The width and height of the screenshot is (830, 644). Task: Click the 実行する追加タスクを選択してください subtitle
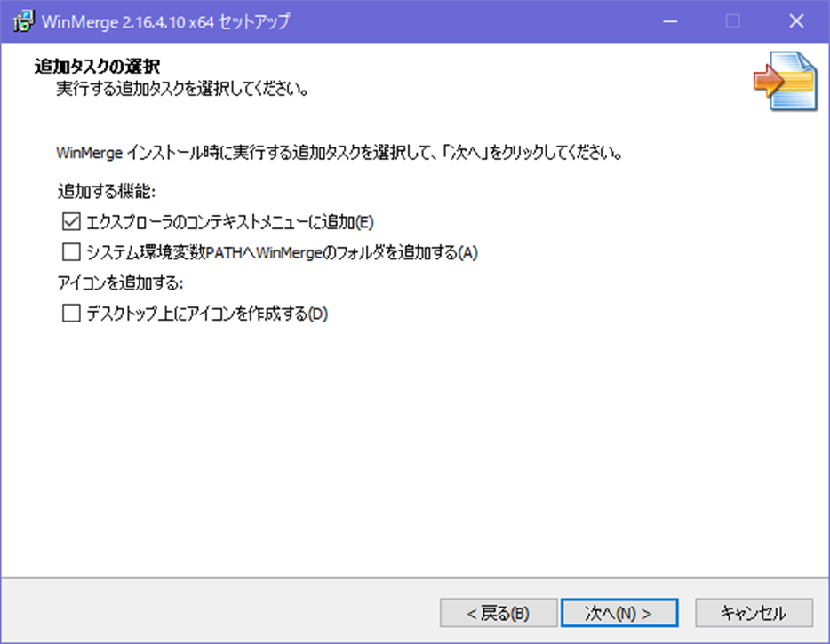pos(183,89)
